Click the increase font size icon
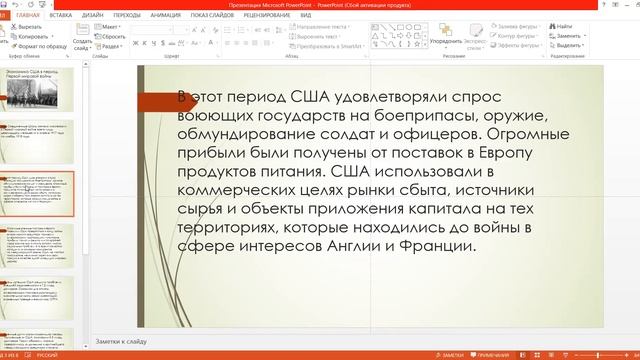Image resolution: width=640 pixels, height=360 pixels. coord(194,30)
